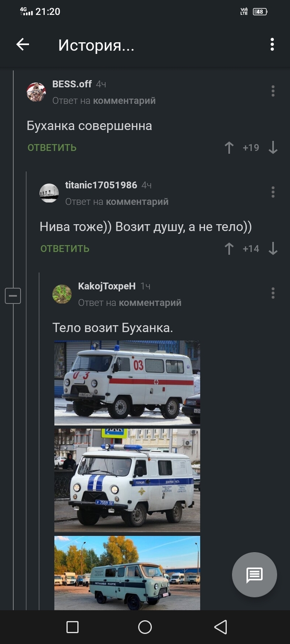Open parent comment link under KakojToxpeH

point(150,303)
